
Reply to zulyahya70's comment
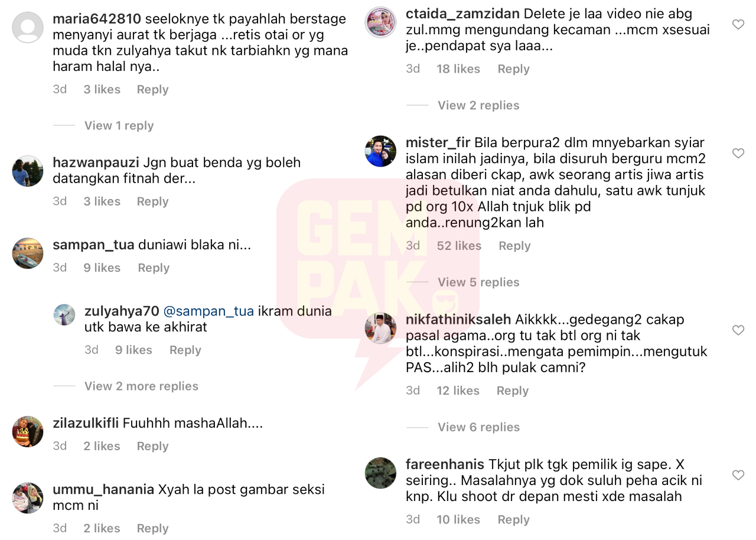pyautogui.click(x=185, y=350)
